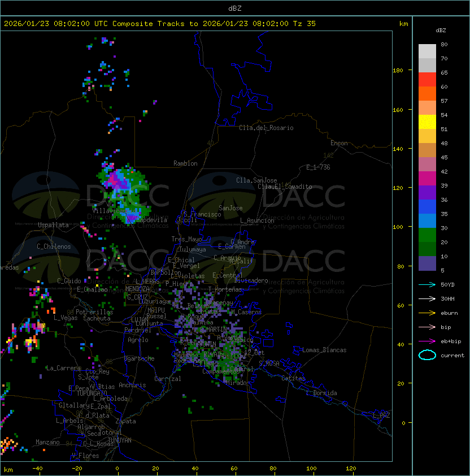Click the 'Tulumaya' place label
470x476 pixels.
[193, 249]
